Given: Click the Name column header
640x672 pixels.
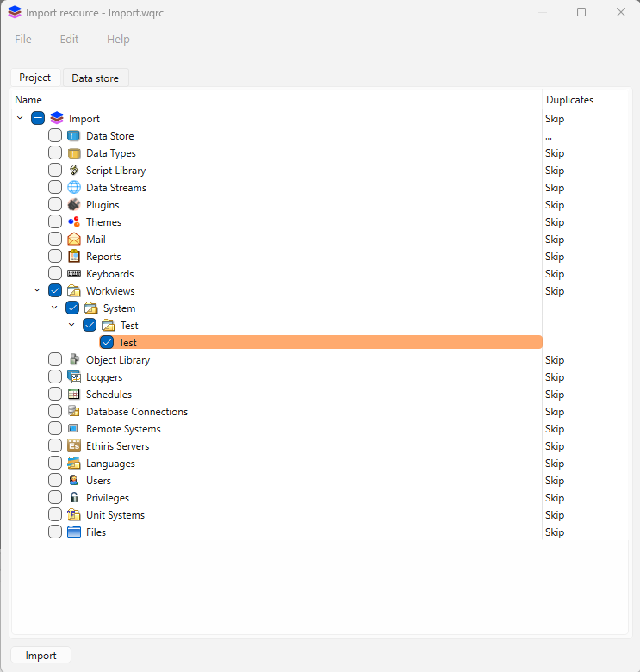Looking at the screenshot, I should pyautogui.click(x=28, y=99).
